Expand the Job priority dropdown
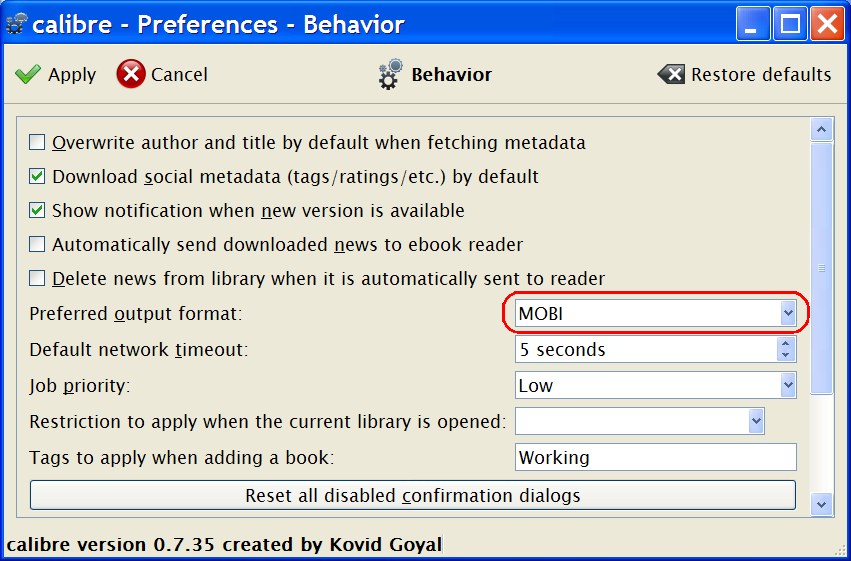The image size is (851, 561). [x=788, y=385]
